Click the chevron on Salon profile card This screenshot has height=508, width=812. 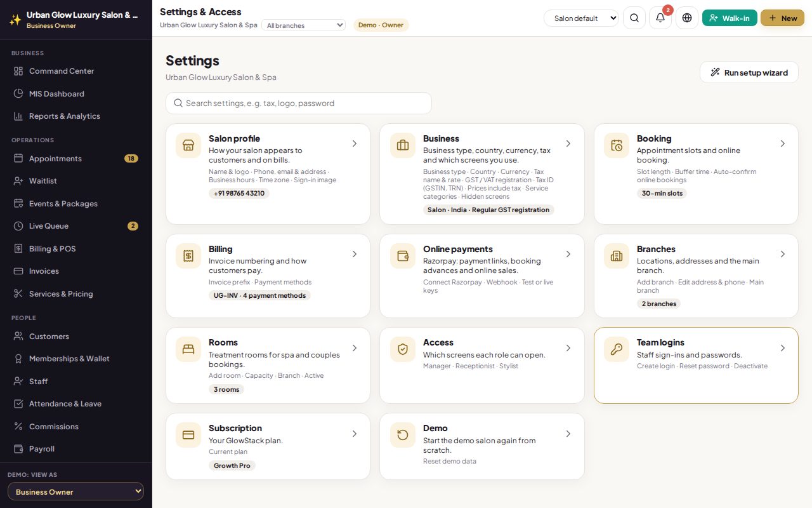[x=355, y=144]
